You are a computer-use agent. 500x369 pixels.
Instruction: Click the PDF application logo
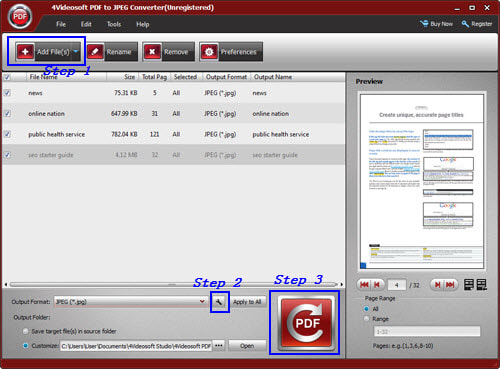[x=20, y=16]
